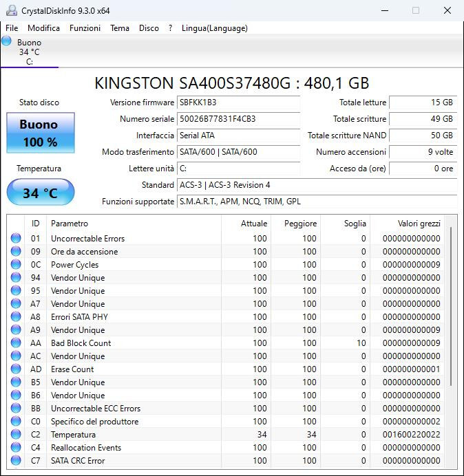This screenshot has height=476, width=464.
Task: Click the CrystalDiskInfo app icon in title bar
Action: [12, 10]
